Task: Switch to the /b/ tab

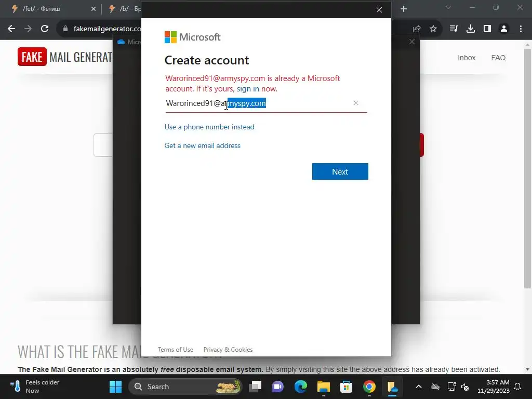Action: click(124, 9)
